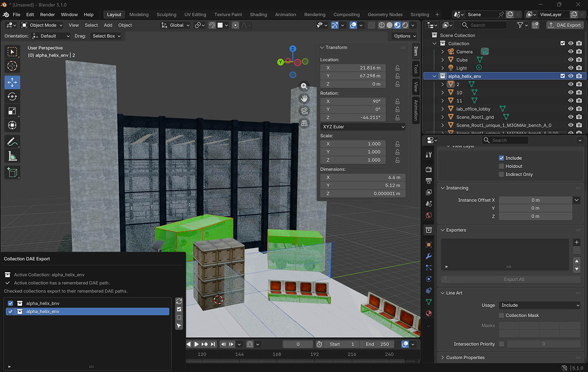Open the Object Mode dropdown
The height and width of the screenshot is (372, 588).
point(42,25)
